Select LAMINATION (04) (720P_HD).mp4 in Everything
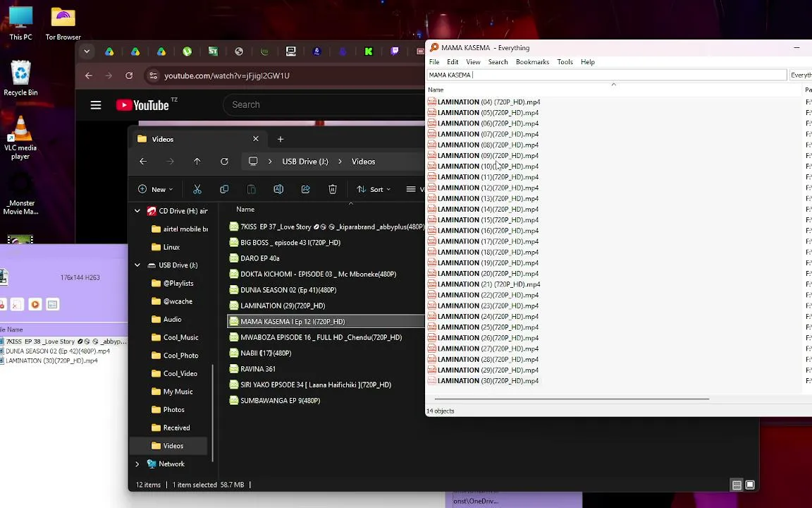The image size is (812, 508). 484,102
